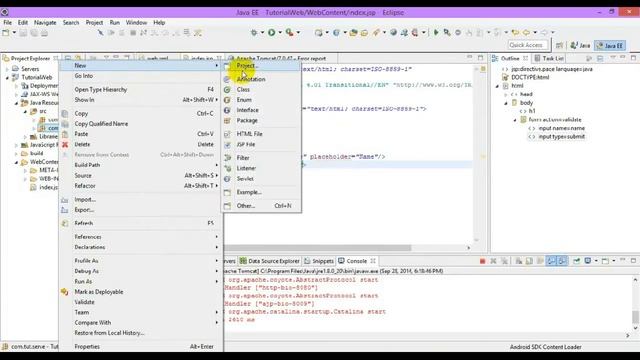This screenshot has height=360, width=640.
Task: Click the Resume green arrow in toolbar
Action: click(436, 32)
